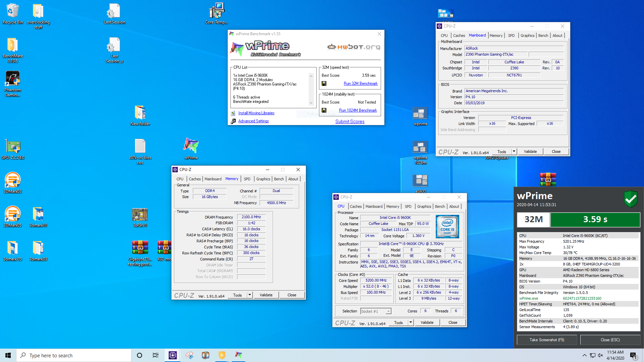644x362 pixels.
Task: Launch the 3DMark03 desktop shortcut
Action: tap(13, 183)
